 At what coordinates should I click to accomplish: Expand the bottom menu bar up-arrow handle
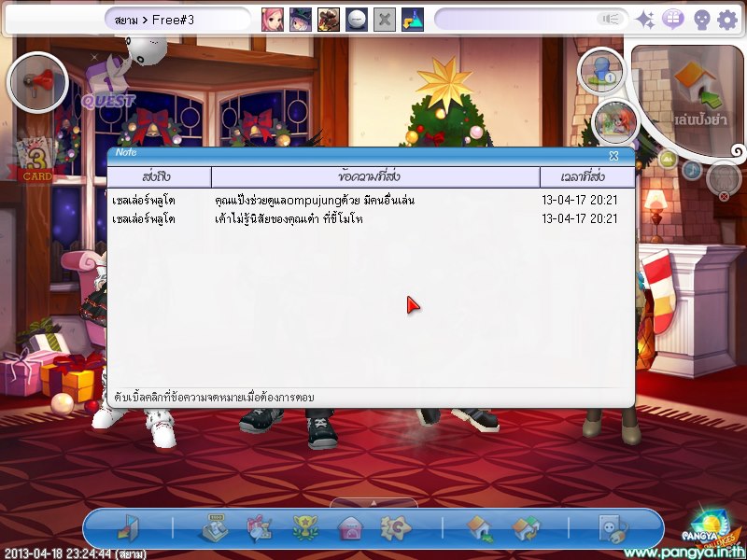(373, 503)
